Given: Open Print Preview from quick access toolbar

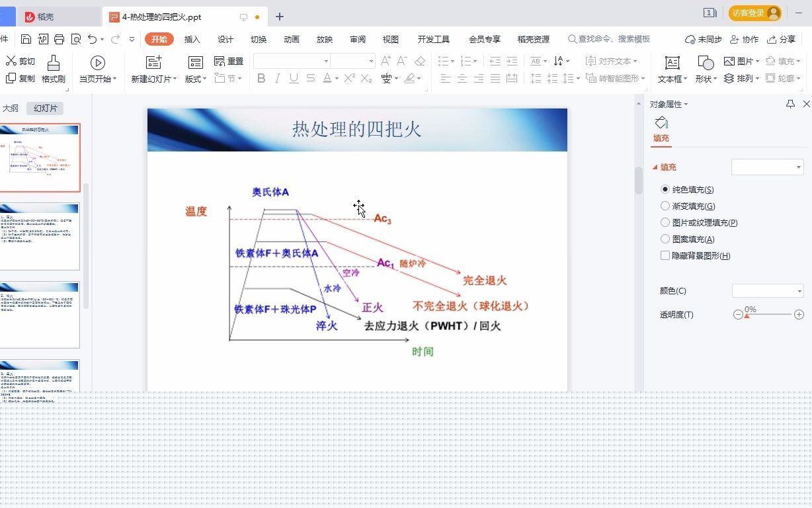Looking at the screenshot, I should click(75, 39).
